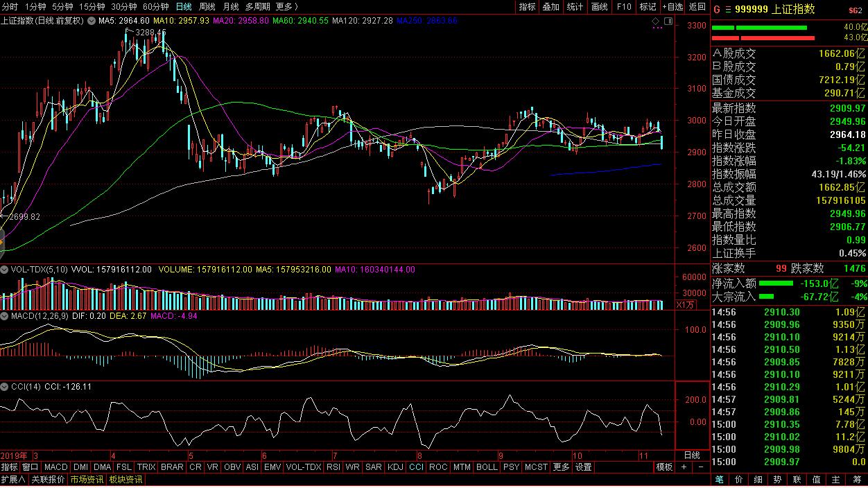The width and height of the screenshot is (868, 488).
Task: Click the SG2 indicator in the quote header
Action: (x=856, y=10)
